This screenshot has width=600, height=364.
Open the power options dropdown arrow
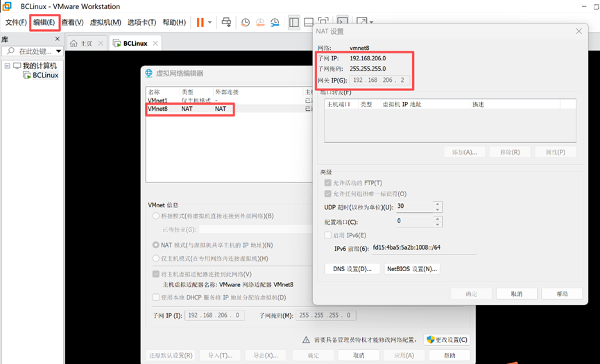click(x=209, y=23)
